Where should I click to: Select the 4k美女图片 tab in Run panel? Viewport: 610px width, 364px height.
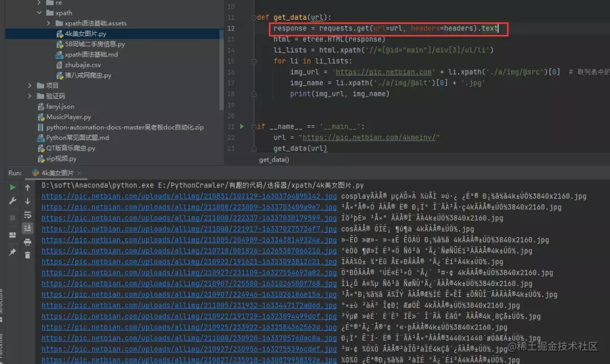[57, 173]
